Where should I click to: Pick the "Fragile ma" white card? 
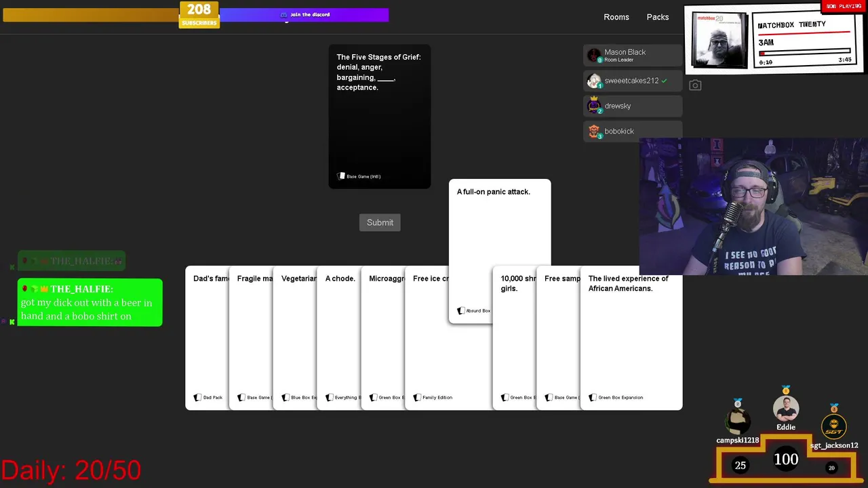251,338
